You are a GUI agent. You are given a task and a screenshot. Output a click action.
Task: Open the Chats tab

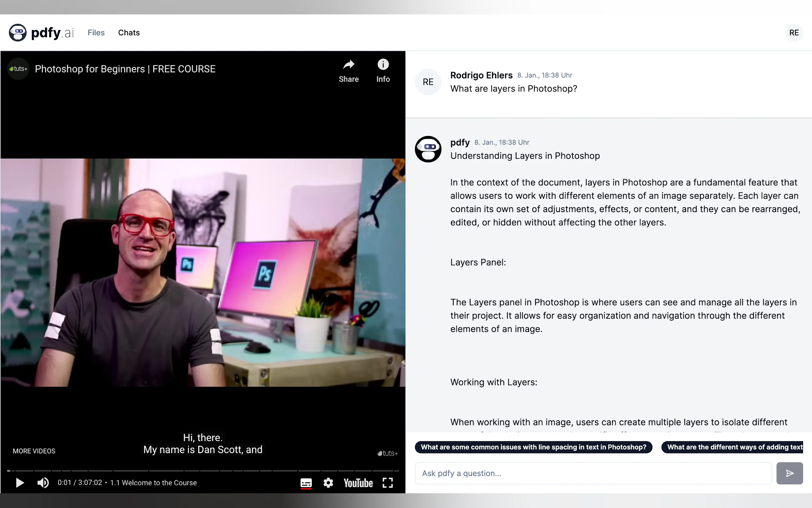[129, 33]
